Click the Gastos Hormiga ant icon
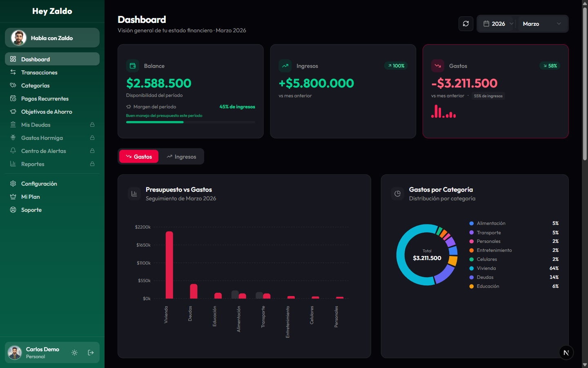The height and width of the screenshot is (368, 588). pyautogui.click(x=13, y=138)
